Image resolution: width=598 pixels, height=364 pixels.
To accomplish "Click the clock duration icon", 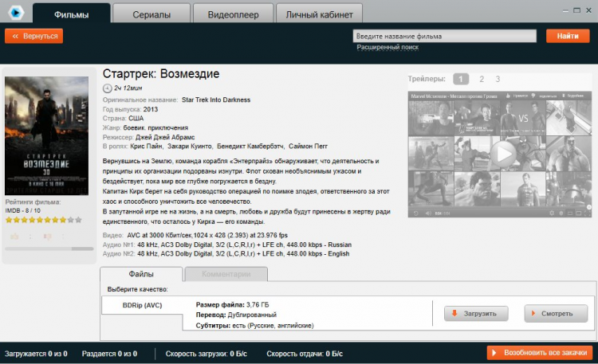I will [x=107, y=88].
